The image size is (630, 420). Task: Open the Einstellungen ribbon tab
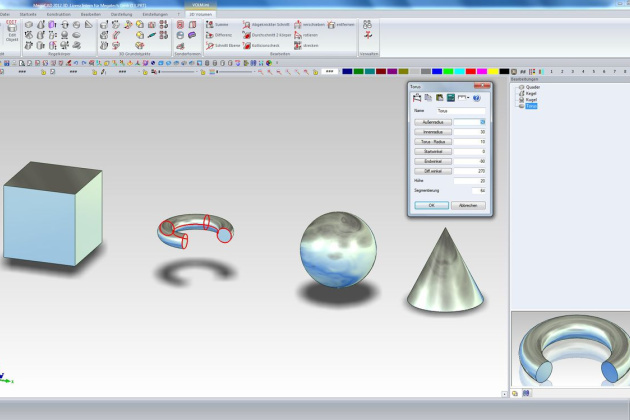155,14
